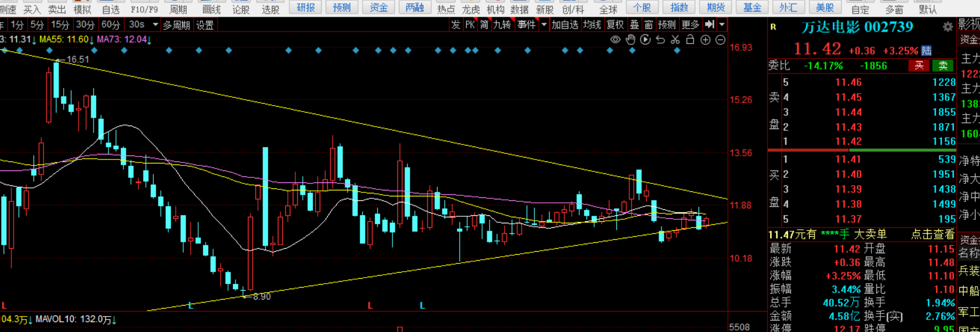Open dropdown next to the collapse panel icon
Image resolution: width=980 pixels, height=332 pixels.
[722, 24]
